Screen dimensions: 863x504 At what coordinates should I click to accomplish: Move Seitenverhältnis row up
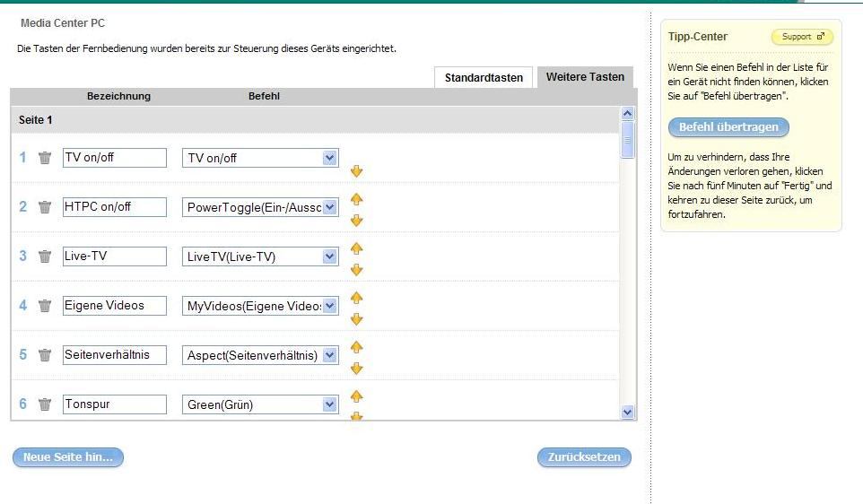(x=356, y=347)
